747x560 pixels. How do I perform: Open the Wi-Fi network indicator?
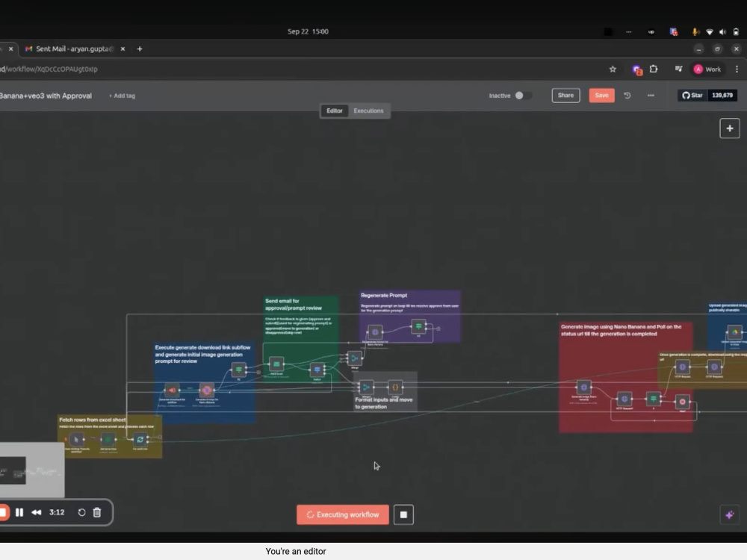710,32
